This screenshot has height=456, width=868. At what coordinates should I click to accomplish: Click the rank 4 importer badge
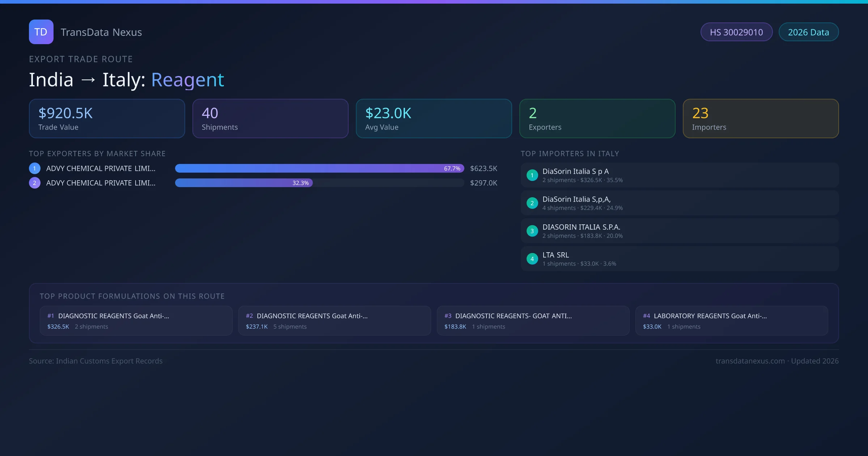[532, 259]
